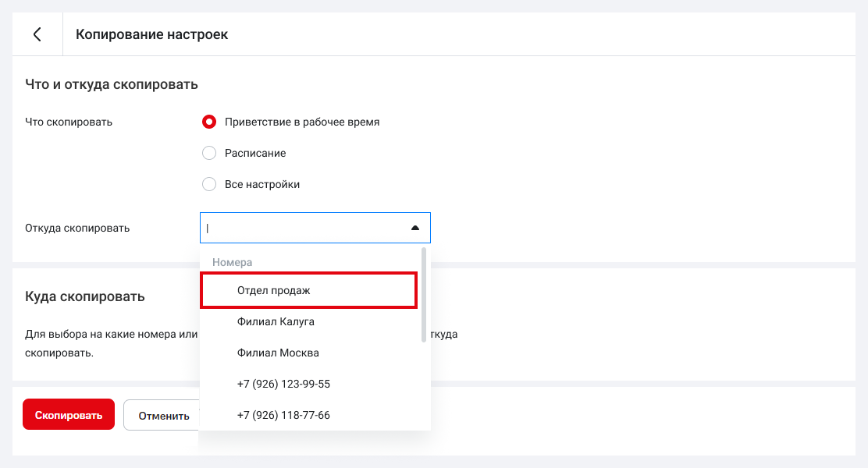Viewport: 868px width, 468px height.
Task: Click the "Отменить" button
Action: pyautogui.click(x=162, y=415)
